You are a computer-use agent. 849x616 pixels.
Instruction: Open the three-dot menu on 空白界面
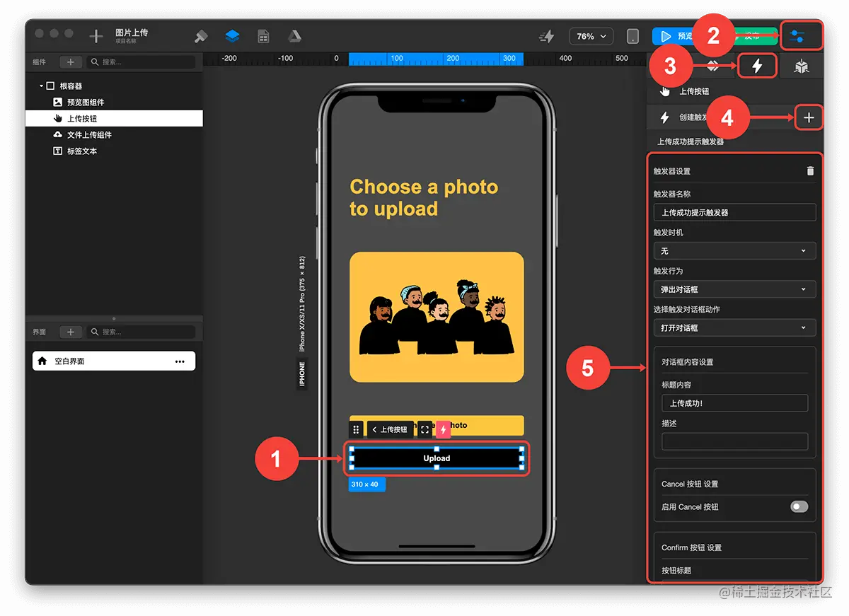click(x=180, y=361)
